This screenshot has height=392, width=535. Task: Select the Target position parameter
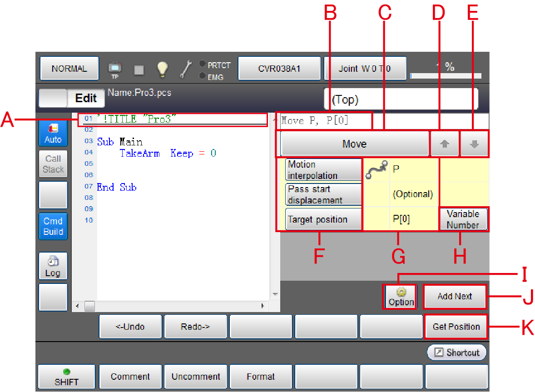point(323,219)
